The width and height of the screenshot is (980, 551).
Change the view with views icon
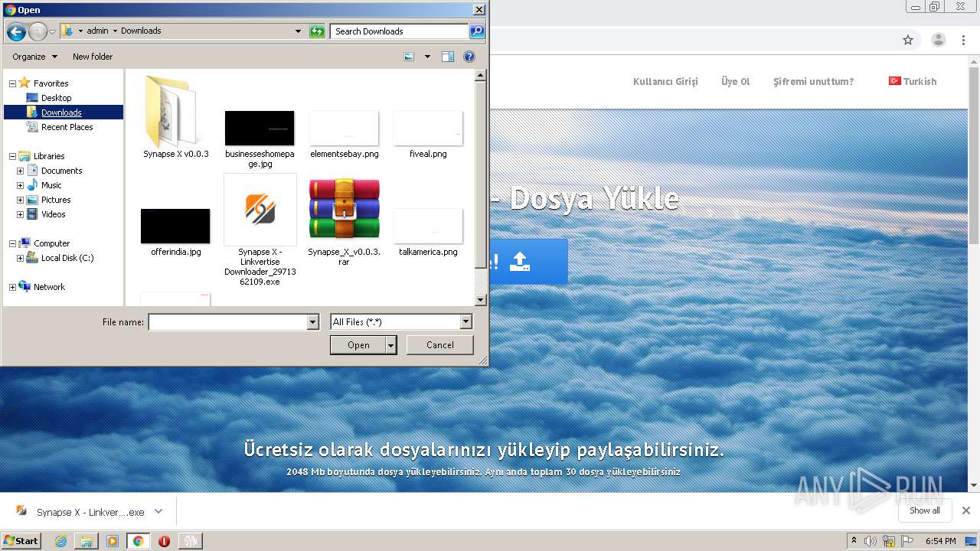click(410, 57)
